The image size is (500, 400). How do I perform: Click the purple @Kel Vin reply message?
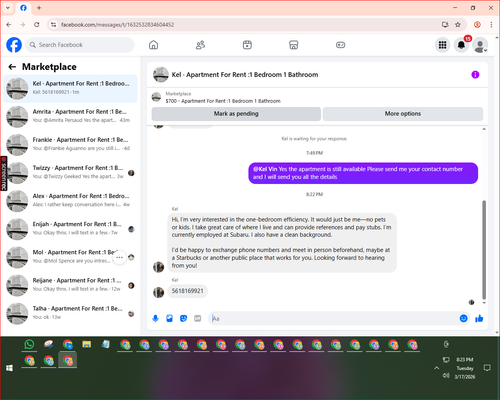point(363,173)
